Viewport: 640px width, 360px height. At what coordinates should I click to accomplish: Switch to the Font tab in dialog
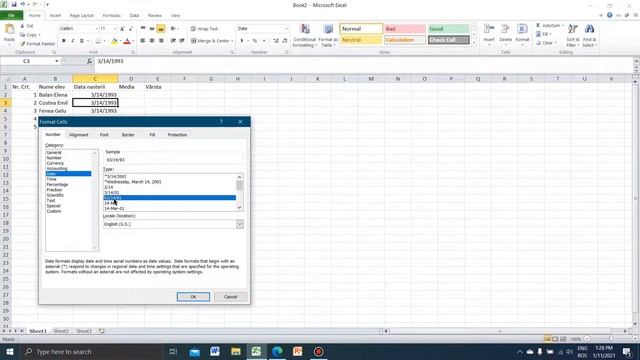tap(104, 135)
